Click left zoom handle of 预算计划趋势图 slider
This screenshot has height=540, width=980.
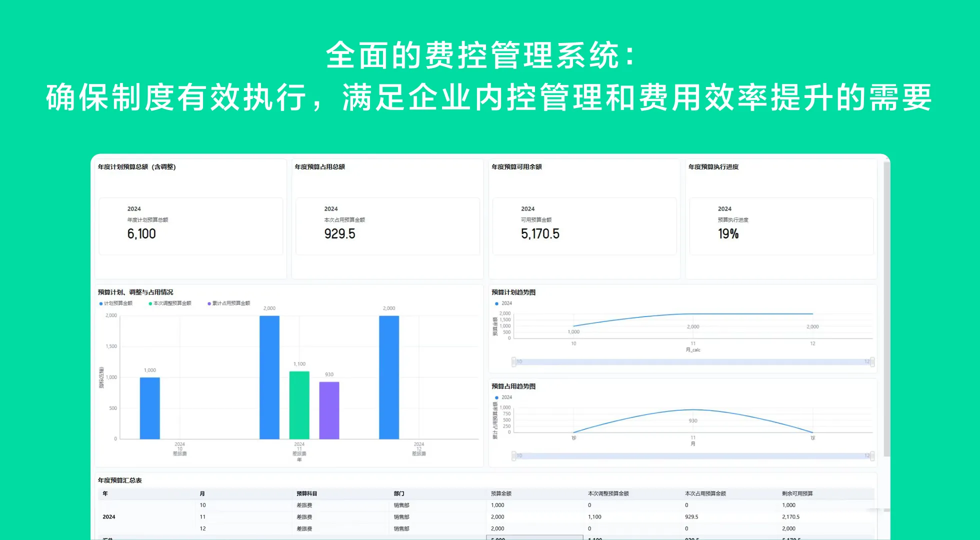click(x=513, y=361)
